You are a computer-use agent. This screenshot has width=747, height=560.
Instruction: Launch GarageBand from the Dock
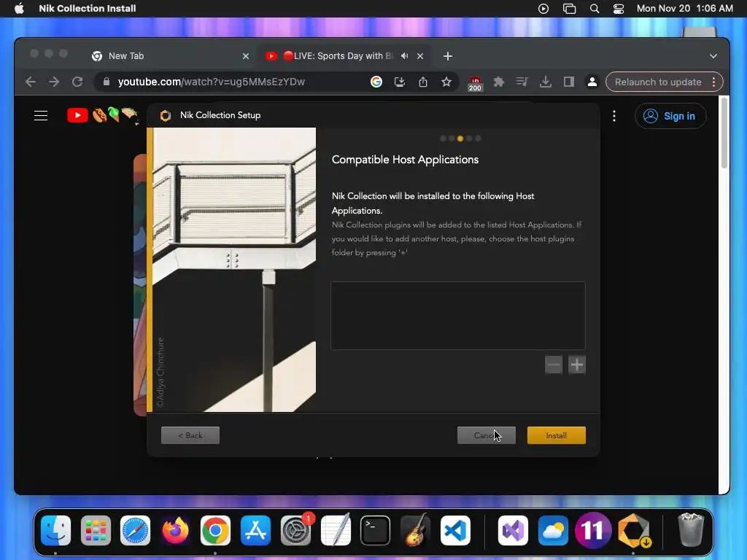415,530
